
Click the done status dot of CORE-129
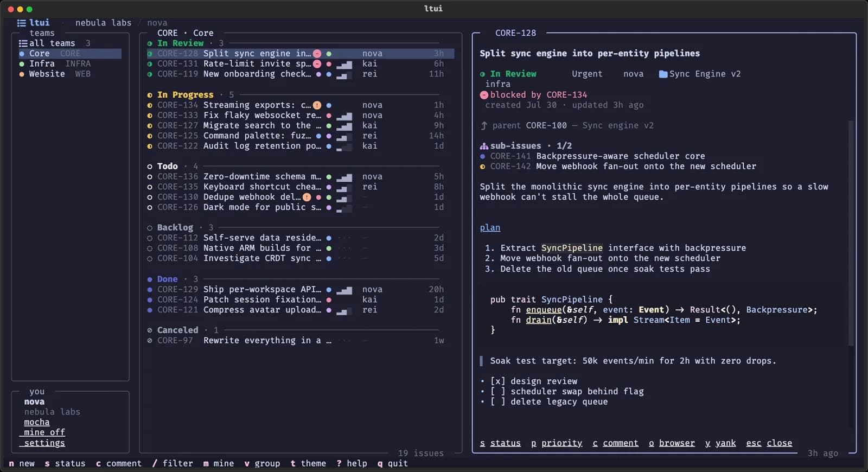coord(150,290)
